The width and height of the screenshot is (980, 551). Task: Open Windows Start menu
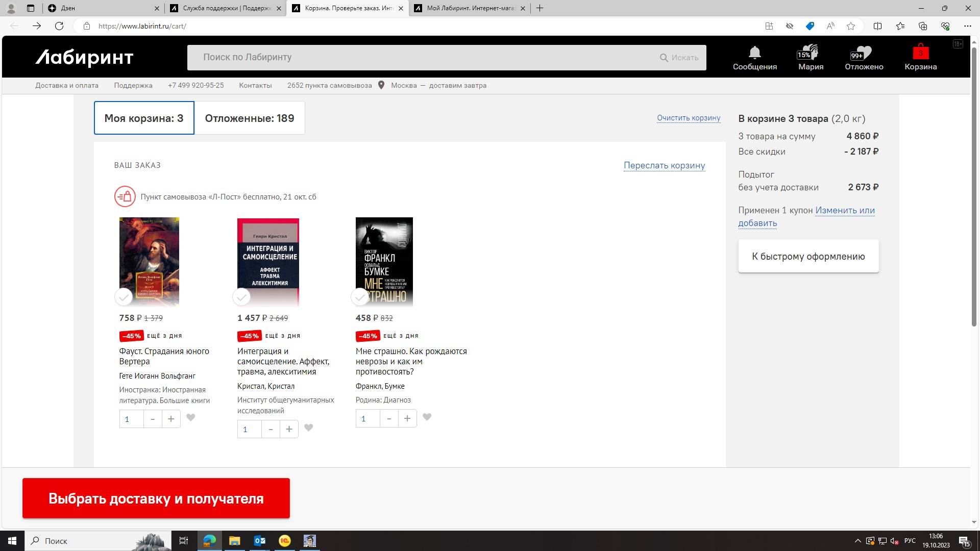12,541
